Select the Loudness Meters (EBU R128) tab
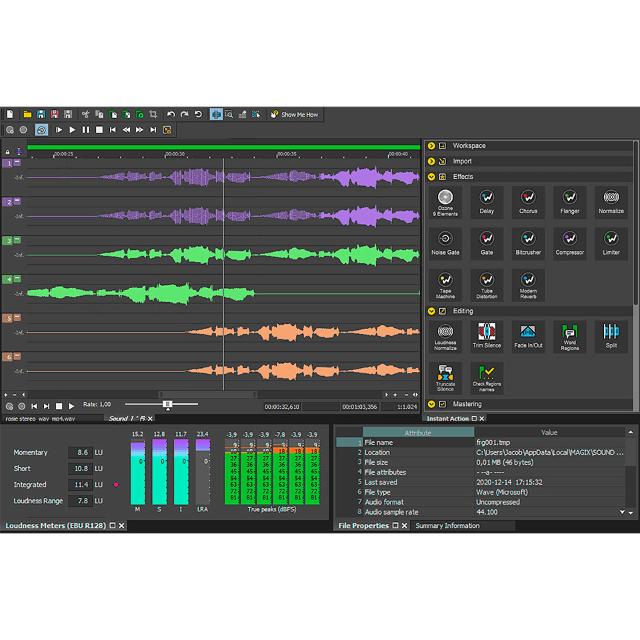 [57, 525]
